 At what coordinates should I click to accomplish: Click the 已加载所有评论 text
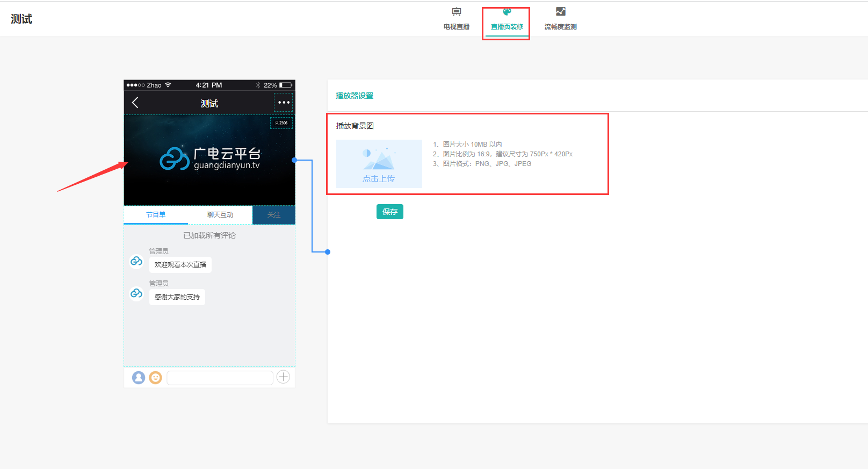pos(209,235)
